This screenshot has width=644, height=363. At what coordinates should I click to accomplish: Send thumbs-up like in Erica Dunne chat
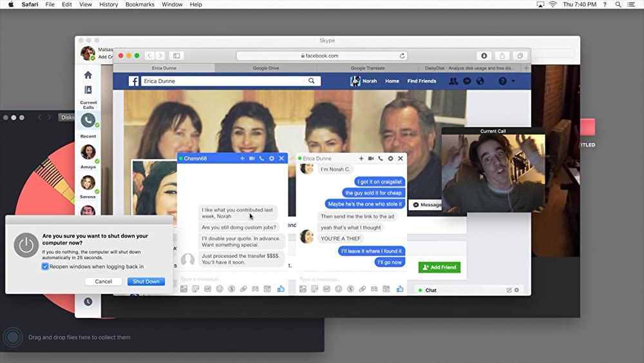tap(400, 289)
